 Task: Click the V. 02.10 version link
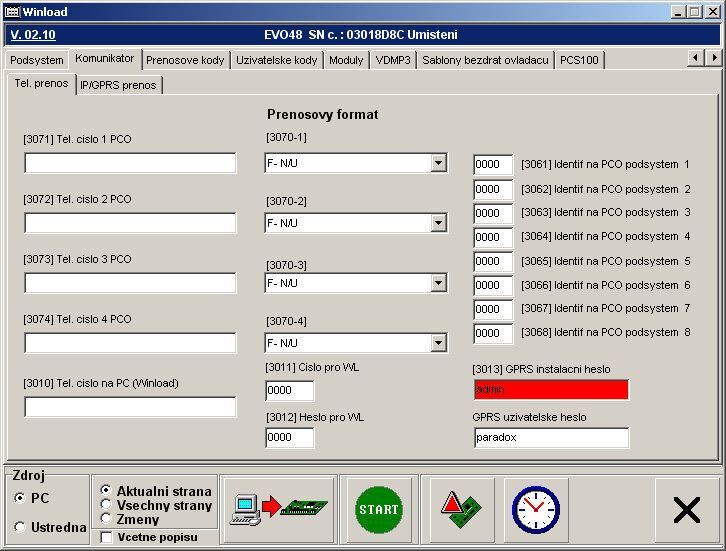(32, 35)
